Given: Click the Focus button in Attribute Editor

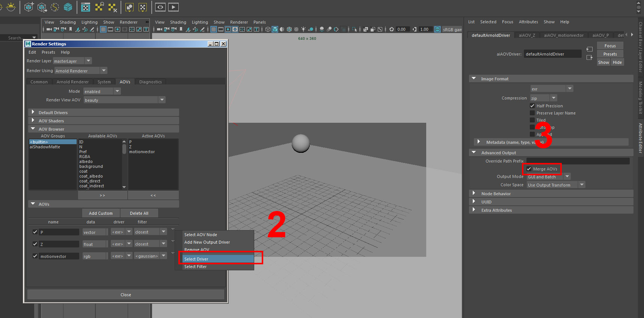Looking at the screenshot, I should tap(610, 45).
